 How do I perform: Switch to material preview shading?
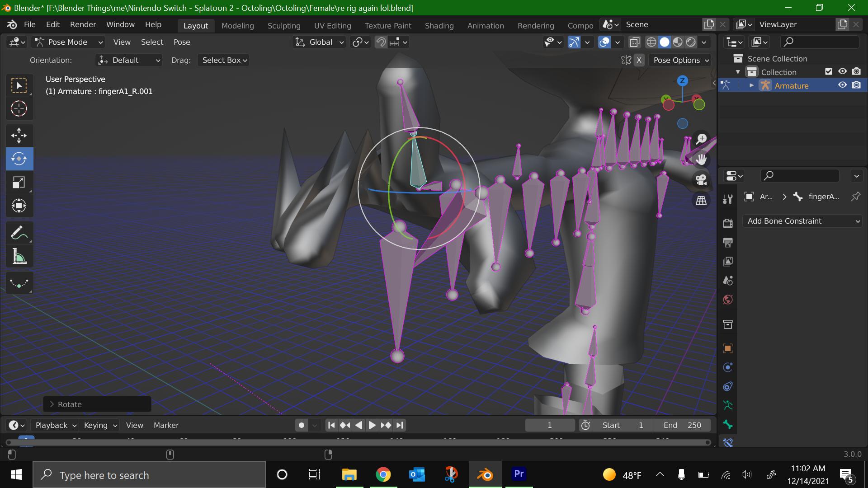pyautogui.click(x=677, y=42)
